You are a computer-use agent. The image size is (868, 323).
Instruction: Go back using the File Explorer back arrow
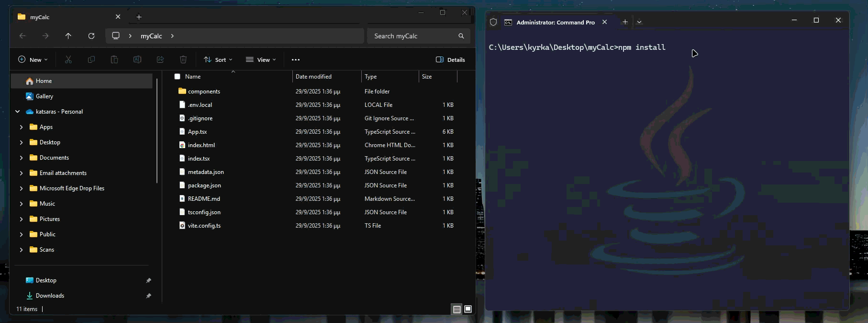click(22, 36)
